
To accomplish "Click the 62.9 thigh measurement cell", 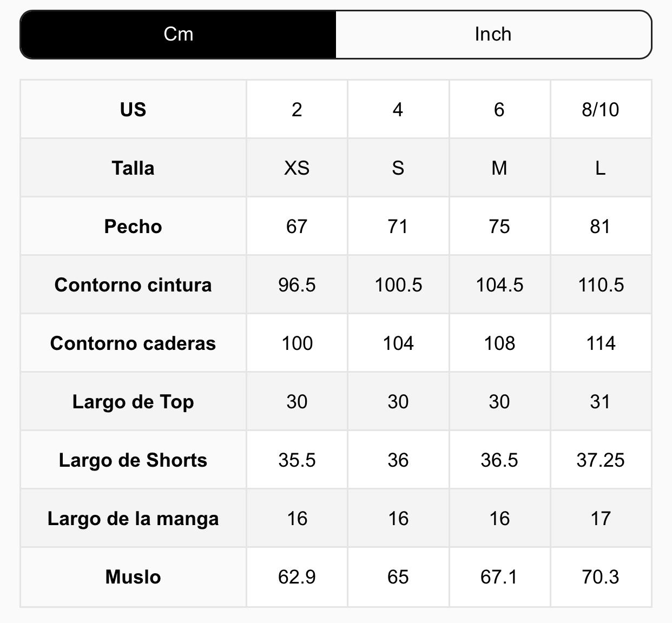I will coord(297,576).
